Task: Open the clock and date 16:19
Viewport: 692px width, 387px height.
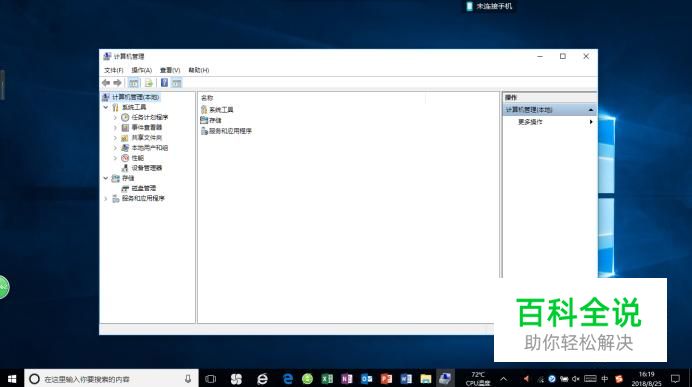Action: point(646,379)
